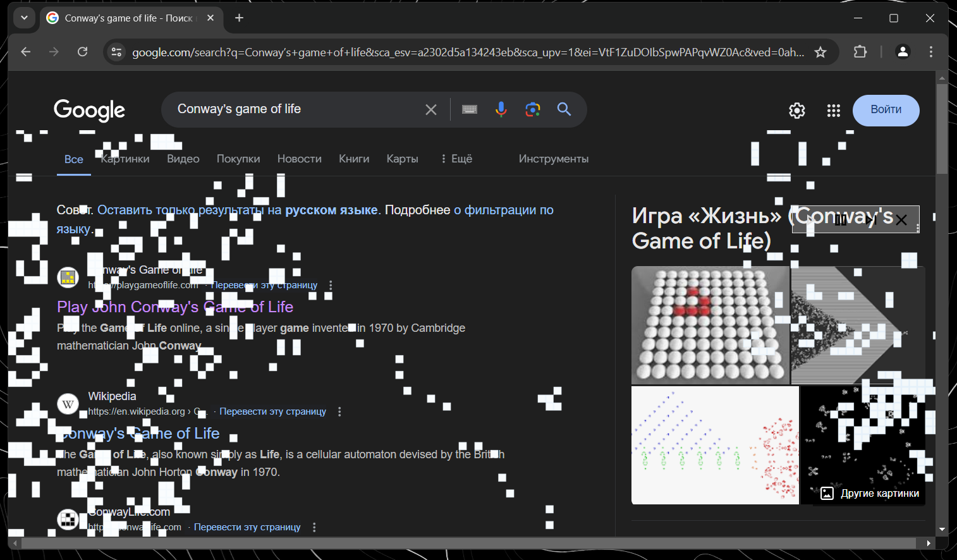This screenshot has height=560, width=957.
Task: Close the Game of Life overlay controls
Action: pyautogui.click(x=901, y=220)
